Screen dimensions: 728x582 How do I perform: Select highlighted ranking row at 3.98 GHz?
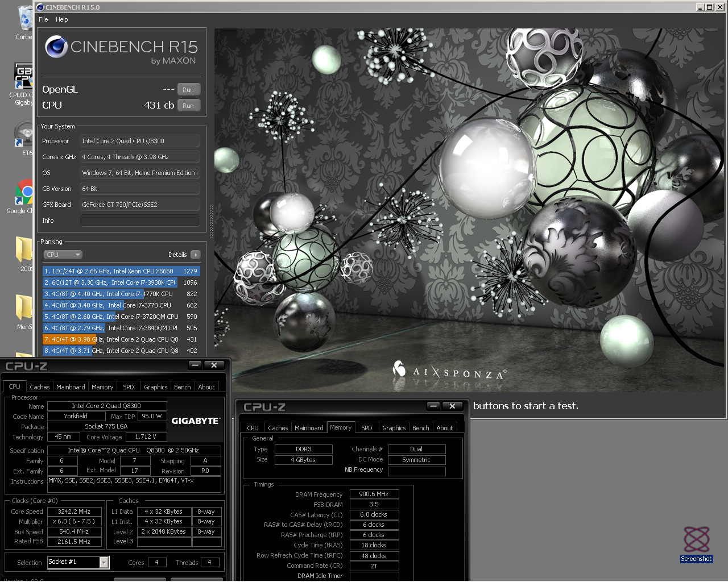121,339
